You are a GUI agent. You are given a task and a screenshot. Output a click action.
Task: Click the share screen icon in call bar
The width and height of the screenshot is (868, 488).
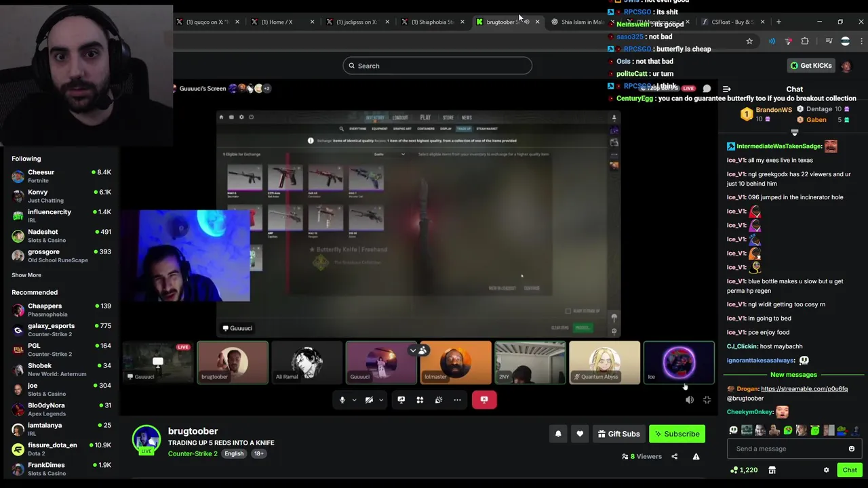[401, 400]
